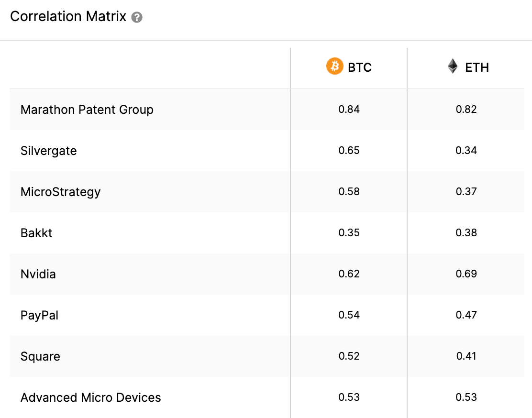Click the Silvergate company name
The width and height of the screenshot is (532, 418).
coord(48,151)
